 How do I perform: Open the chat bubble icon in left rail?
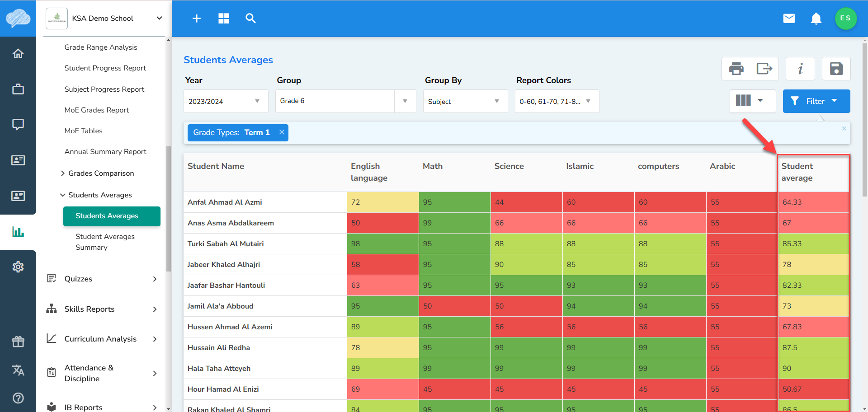pos(18,124)
